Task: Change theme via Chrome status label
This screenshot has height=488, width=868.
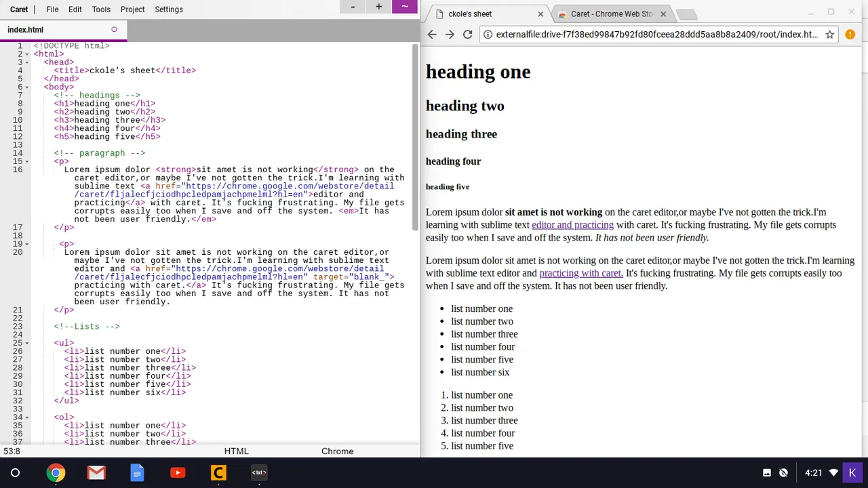Action: [x=337, y=451]
